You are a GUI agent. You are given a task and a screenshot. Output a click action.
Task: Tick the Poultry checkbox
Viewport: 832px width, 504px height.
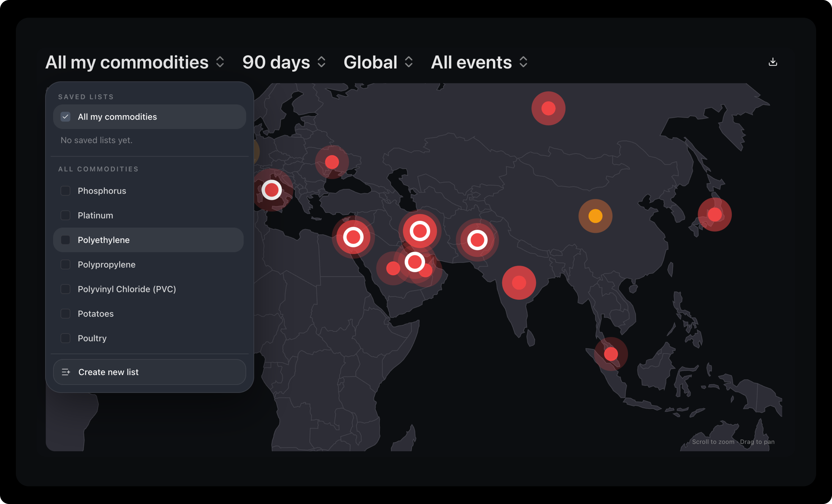point(66,338)
